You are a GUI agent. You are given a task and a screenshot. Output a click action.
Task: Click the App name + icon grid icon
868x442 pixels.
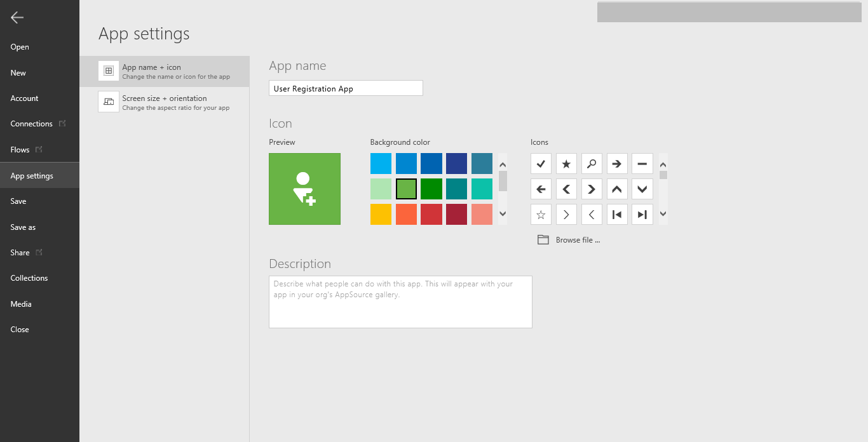click(109, 70)
